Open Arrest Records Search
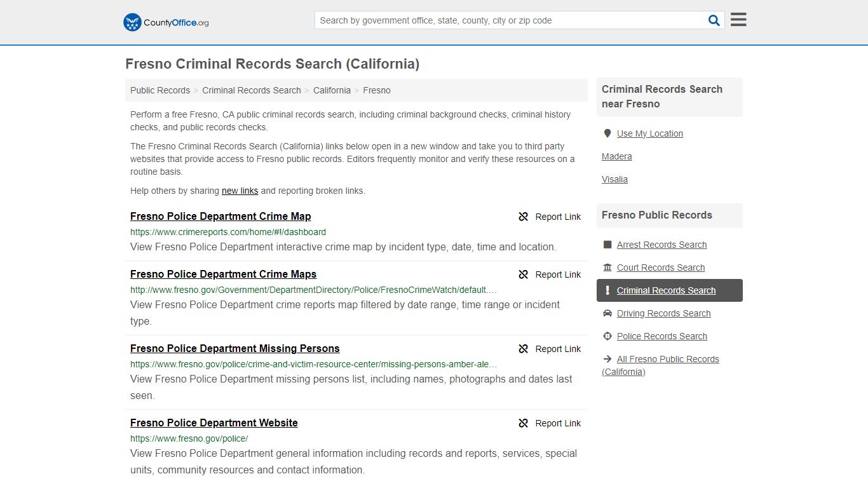Viewport: 868px width, 488px height. (x=661, y=245)
